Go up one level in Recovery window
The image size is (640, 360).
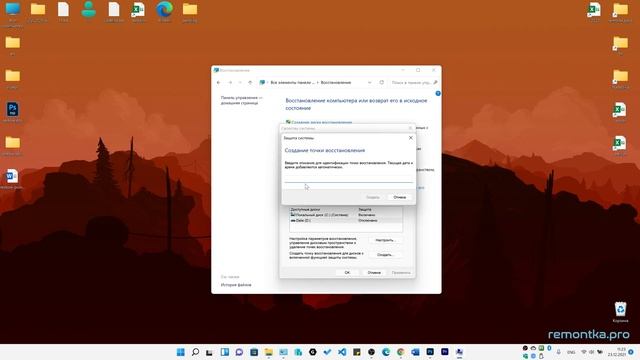pyautogui.click(x=250, y=82)
